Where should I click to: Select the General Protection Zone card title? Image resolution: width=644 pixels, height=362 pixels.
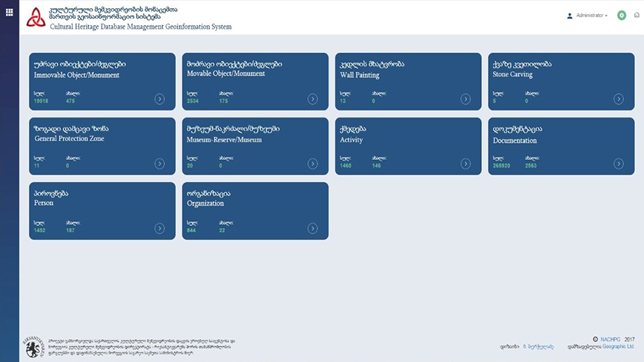(69, 138)
